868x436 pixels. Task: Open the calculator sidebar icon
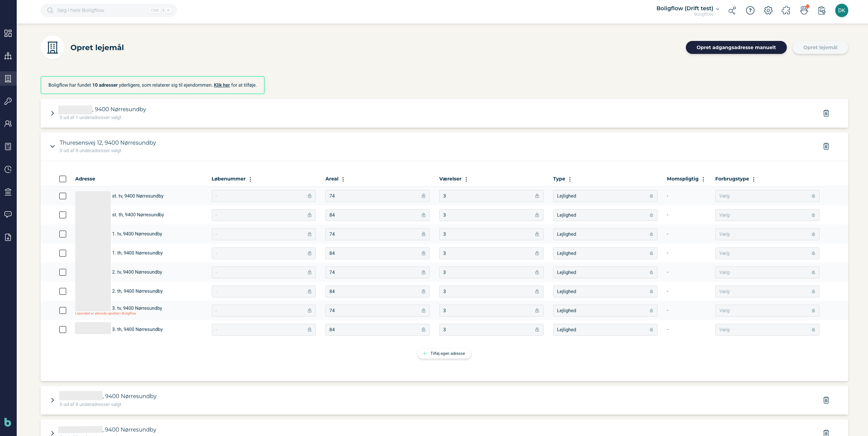point(8,146)
